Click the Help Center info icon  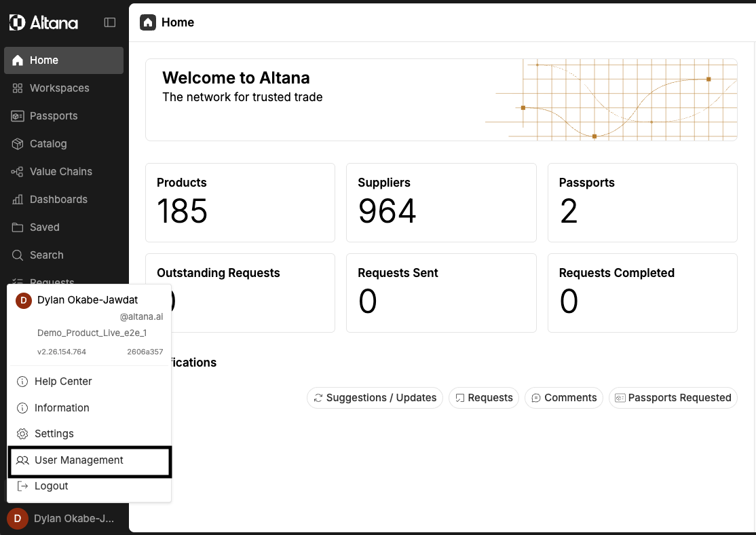pyautogui.click(x=22, y=382)
